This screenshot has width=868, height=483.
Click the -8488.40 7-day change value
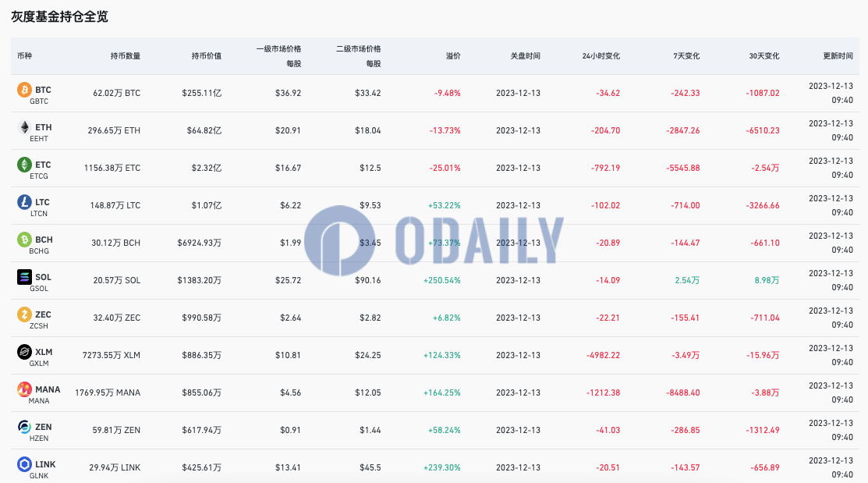click(682, 392)
